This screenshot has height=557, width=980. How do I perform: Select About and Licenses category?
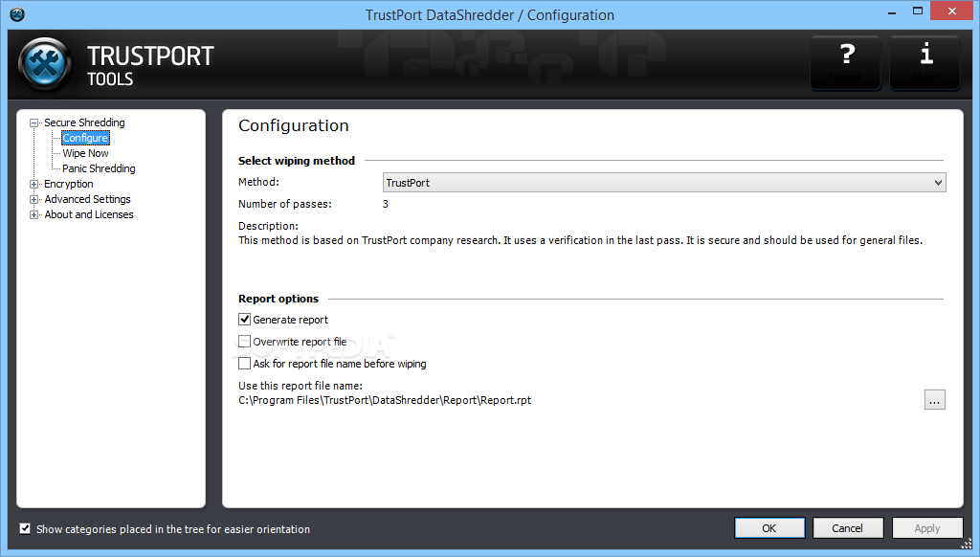coord(89,214)
